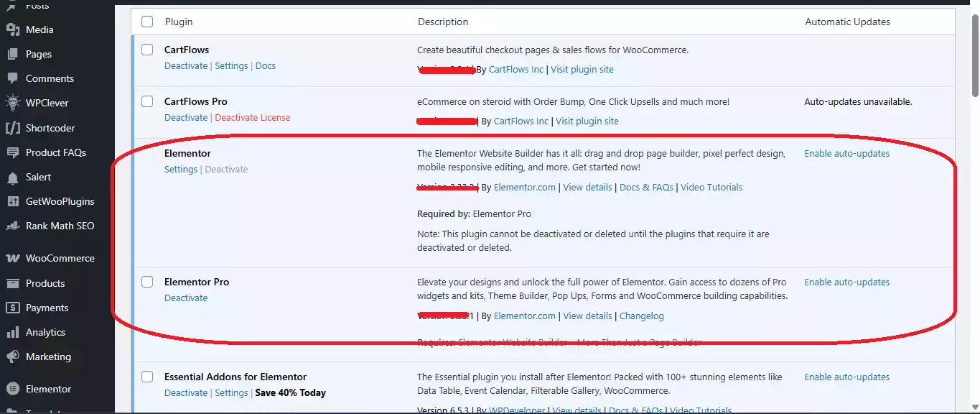
Task: Open the Pages menu item
Action: coord(39,54)
